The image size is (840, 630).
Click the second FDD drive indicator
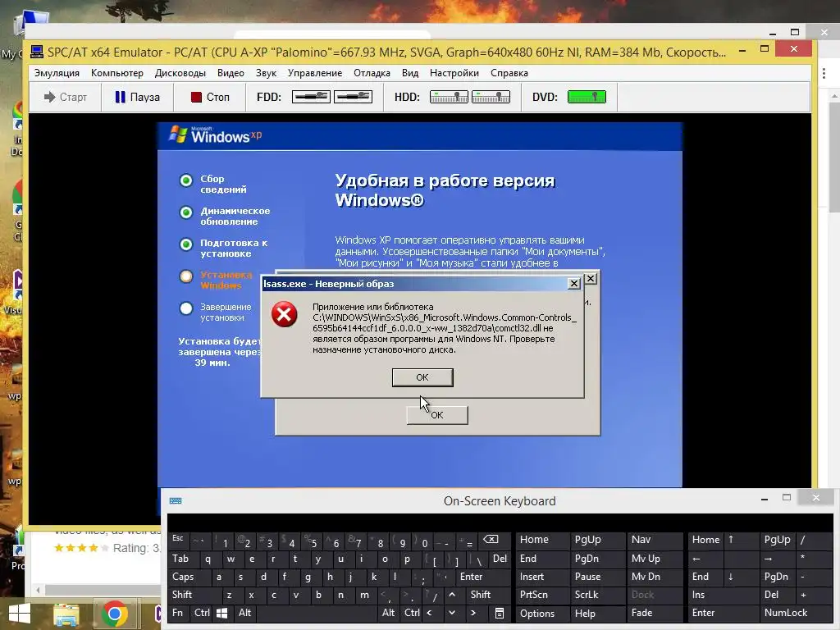pos(353,97)
